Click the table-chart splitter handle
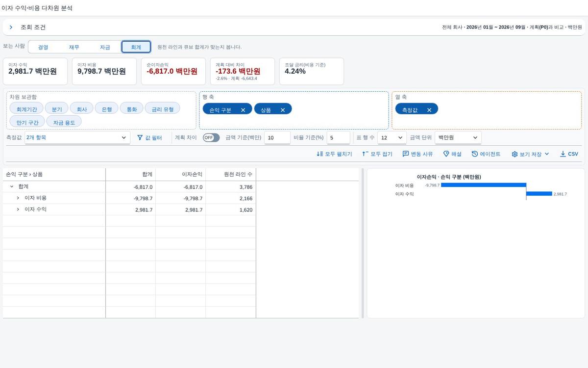 pos(363,243)
